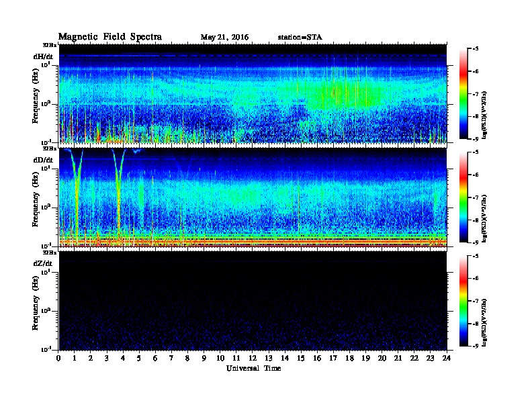Click hour tick label "17" on time axis
Screen dimensions: 532x411
pos(334,359)
